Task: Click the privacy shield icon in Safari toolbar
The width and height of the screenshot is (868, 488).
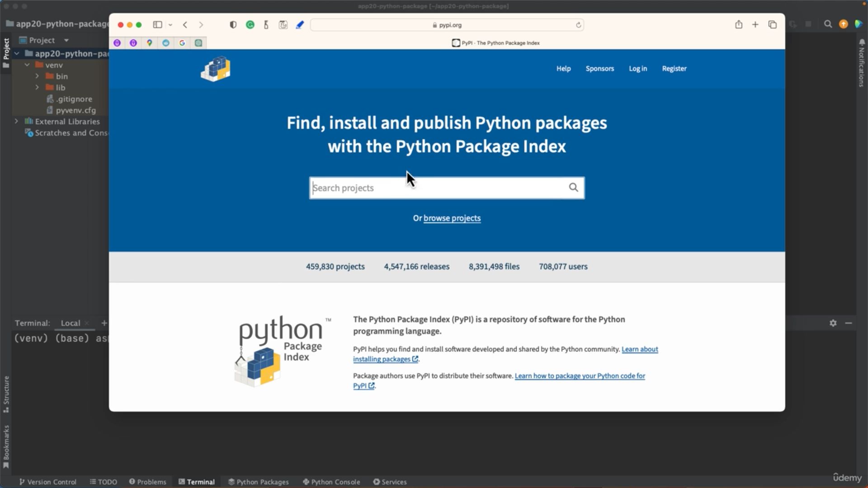Action: click(x=233, y=25)
